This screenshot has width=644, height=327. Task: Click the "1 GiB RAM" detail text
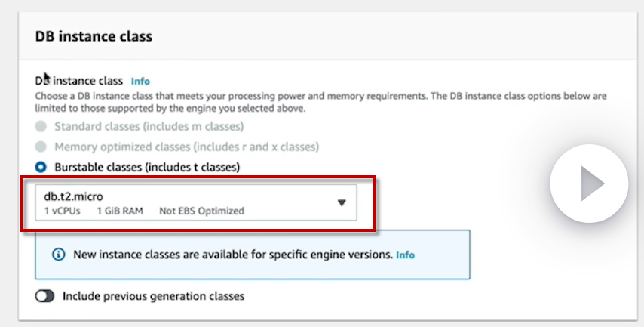click(x=119, y=211)
